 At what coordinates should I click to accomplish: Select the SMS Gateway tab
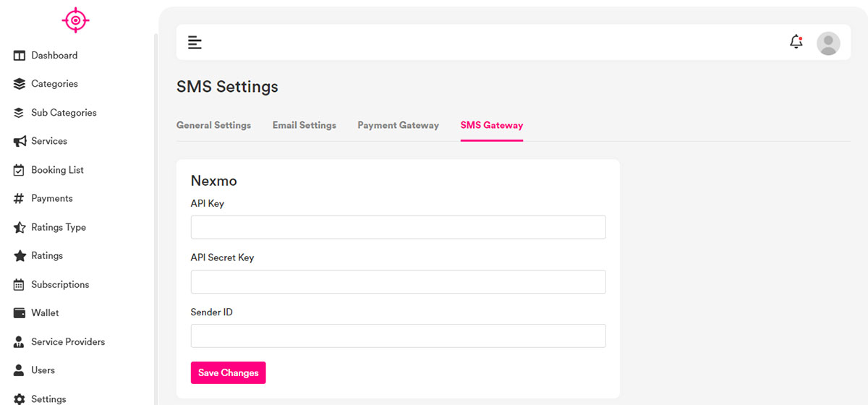pos(491,125)
